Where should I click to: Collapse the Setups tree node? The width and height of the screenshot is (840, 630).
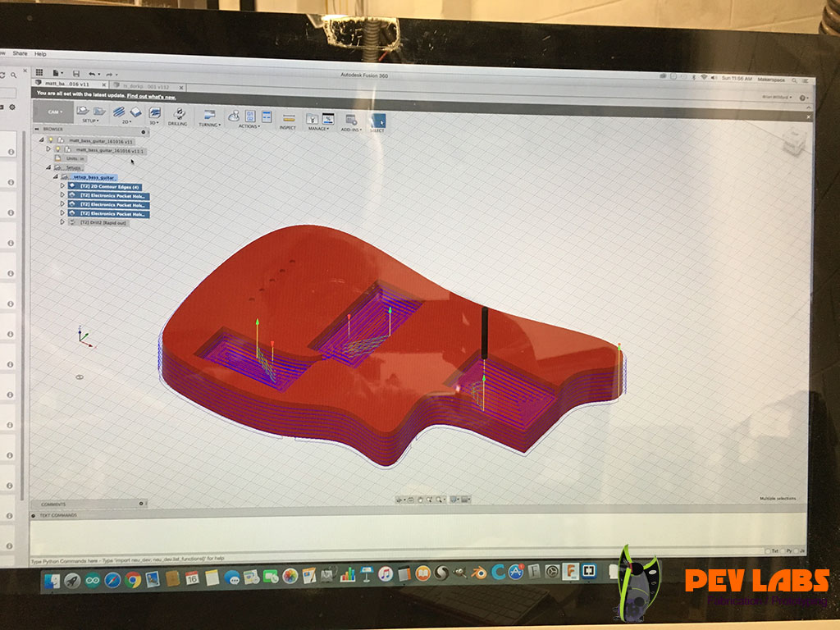pos(48,167)
